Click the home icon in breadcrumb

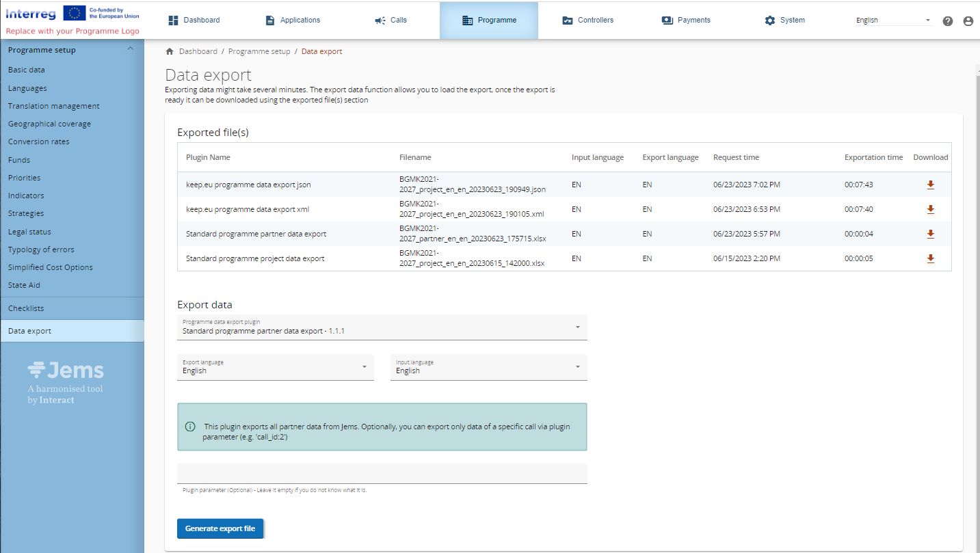pyautogui.click(x=170, y=51)
